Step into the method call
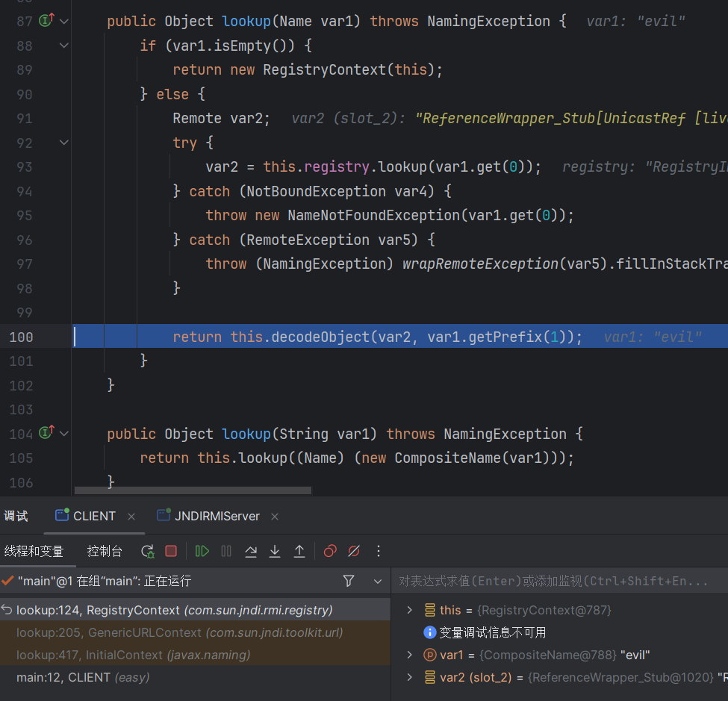Image resolution: width=728 pixels, height=701 pixels. (275, 551)
